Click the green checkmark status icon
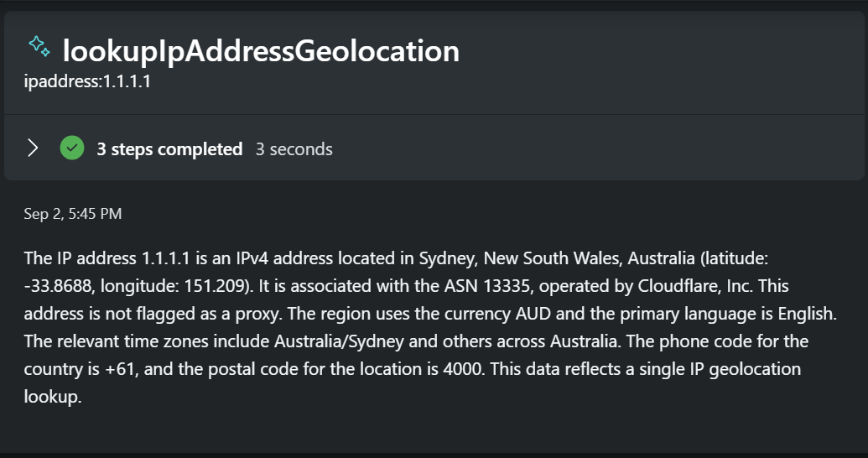The width and height of the screenshot is (868, 458). 72,148
